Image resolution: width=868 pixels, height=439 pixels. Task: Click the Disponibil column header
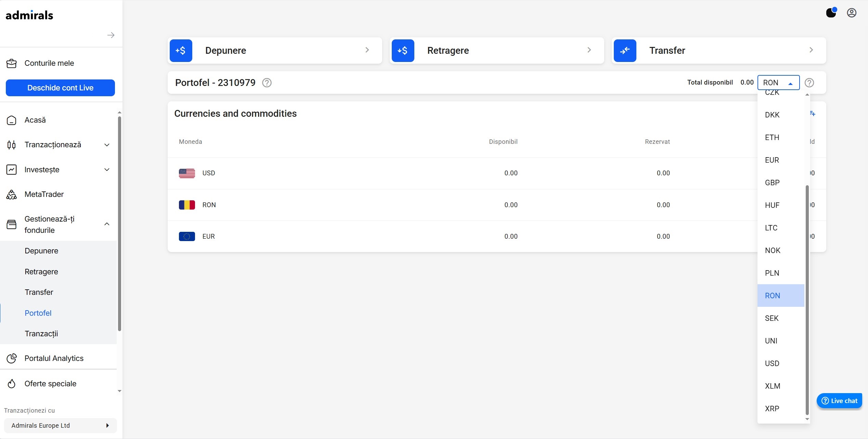[503, 142]
